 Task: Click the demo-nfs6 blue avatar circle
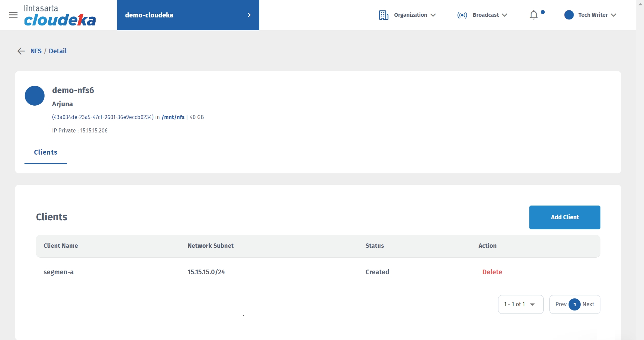pos(35,96)
